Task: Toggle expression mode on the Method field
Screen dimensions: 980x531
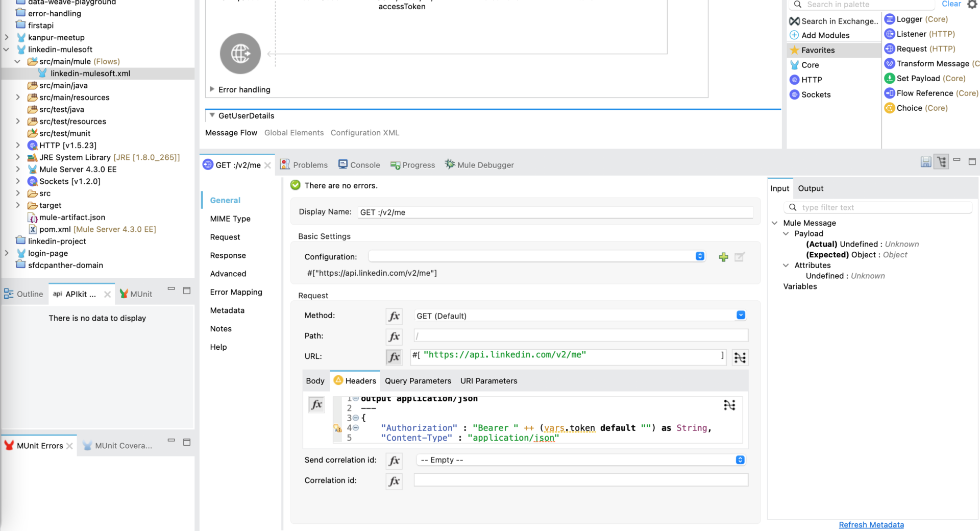Action: click(394, 316)
